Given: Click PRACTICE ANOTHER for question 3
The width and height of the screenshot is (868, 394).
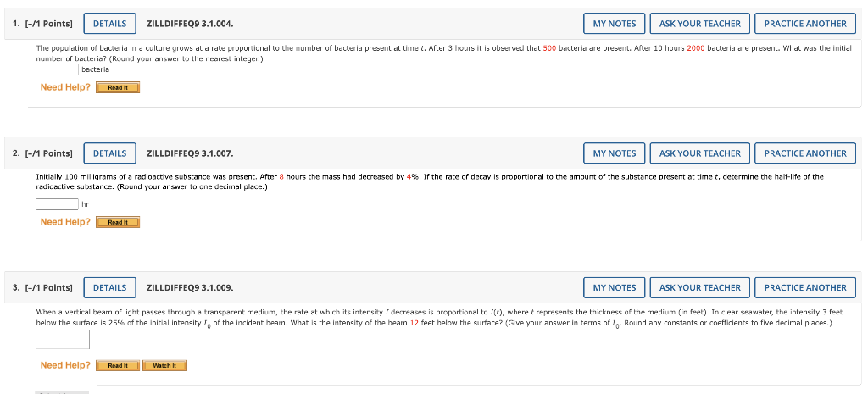Looking at the screenshot, I should [x=805, y=288].
